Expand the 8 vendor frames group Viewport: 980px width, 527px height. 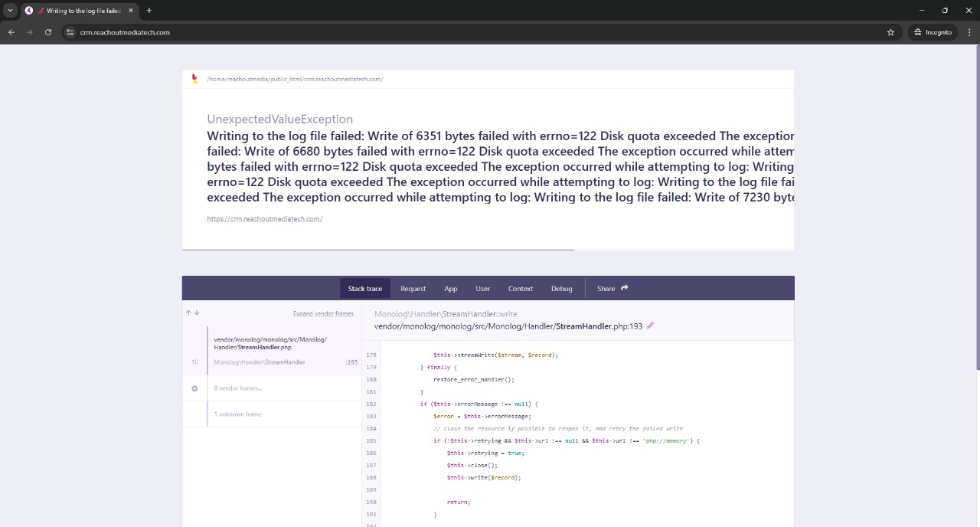tap(237, 388)
